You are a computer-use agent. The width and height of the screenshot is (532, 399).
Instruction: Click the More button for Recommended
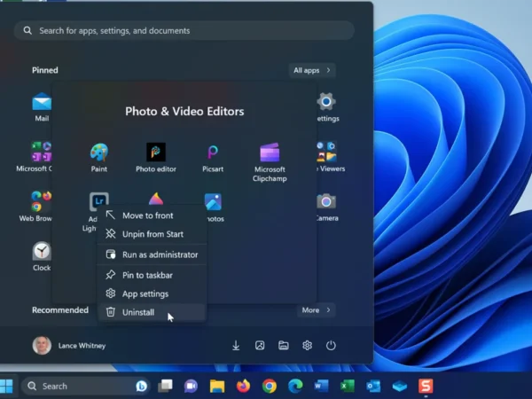tap(317, 310)
